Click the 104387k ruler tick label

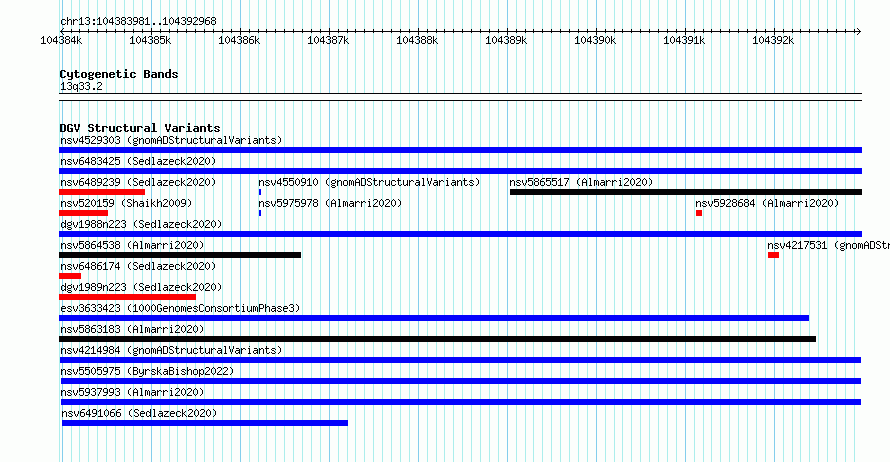click(328, 40)
